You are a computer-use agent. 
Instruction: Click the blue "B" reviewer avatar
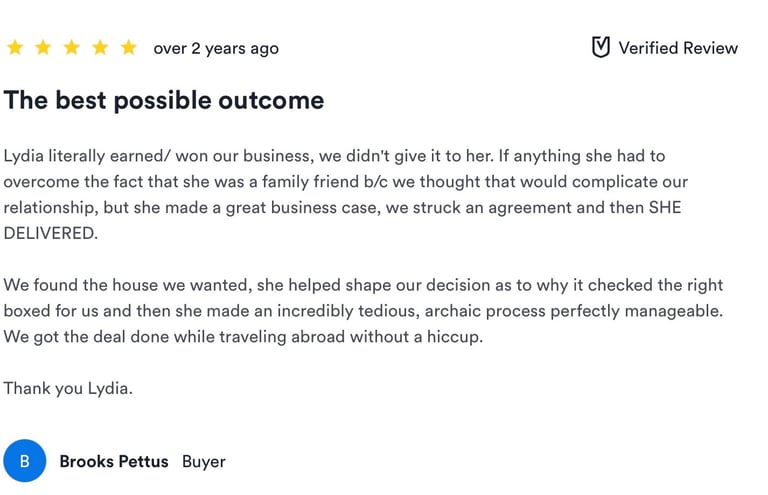pyautogui.click(x=25, y=461)
